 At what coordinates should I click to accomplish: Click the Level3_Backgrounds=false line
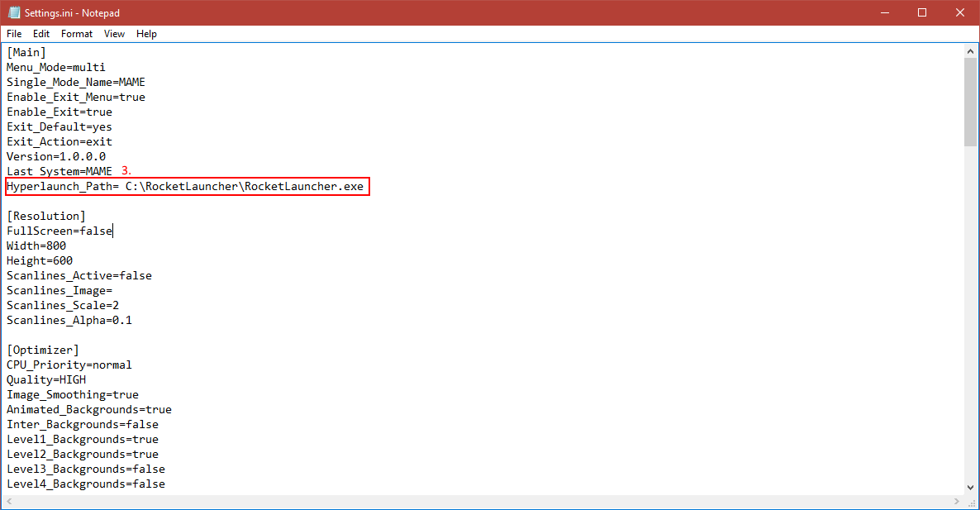tap(86, 469)
